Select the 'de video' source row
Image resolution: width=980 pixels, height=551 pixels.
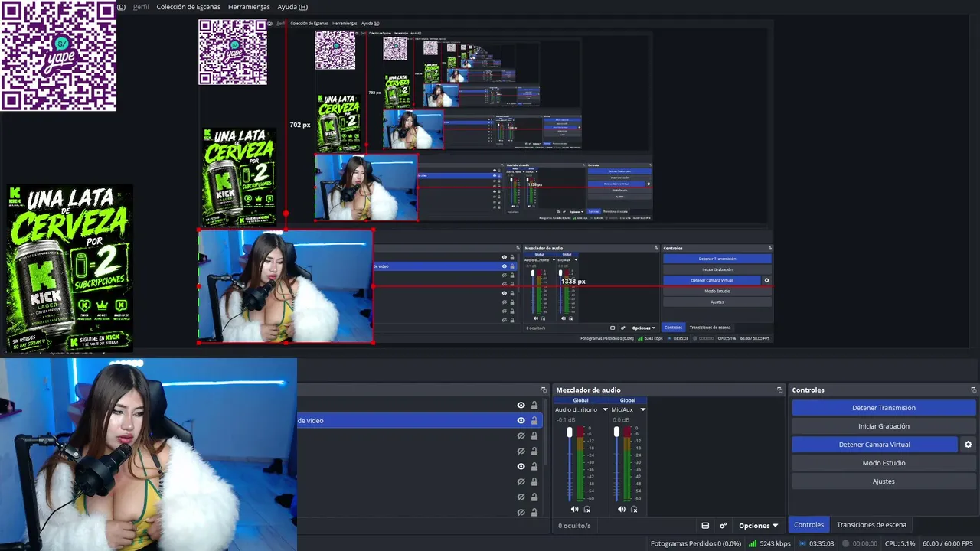click(420, 421)
